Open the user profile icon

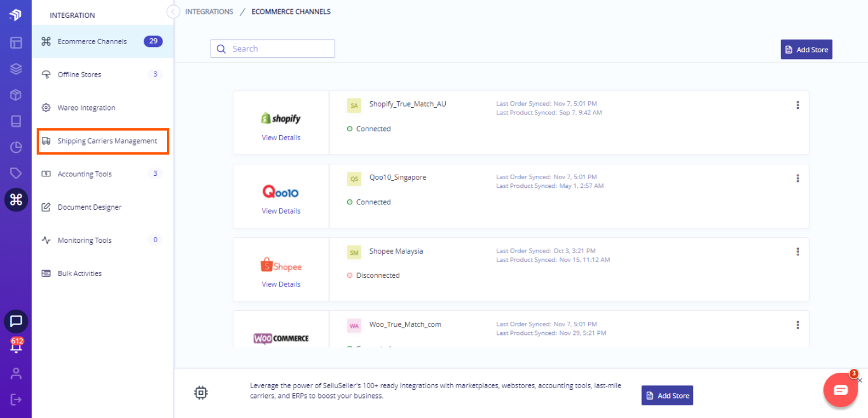click(x=16, y=373)
